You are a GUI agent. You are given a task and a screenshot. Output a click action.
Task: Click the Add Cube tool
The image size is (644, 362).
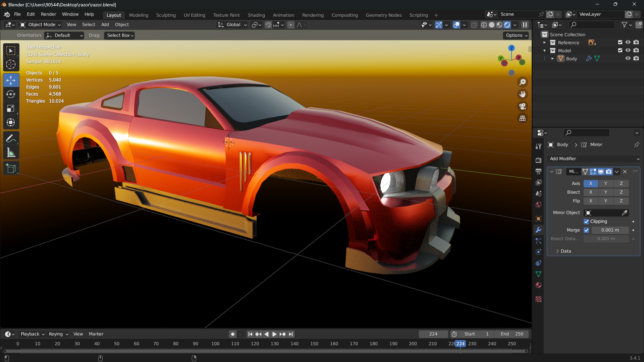point(11,168)
